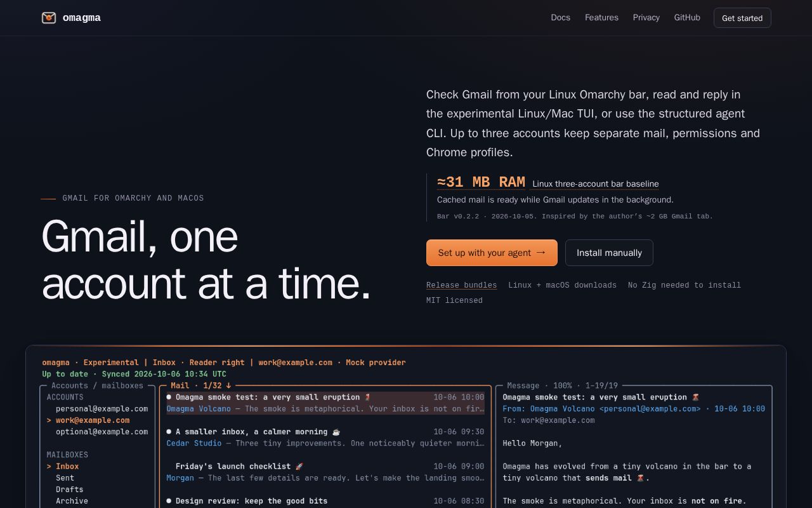Click the 10-06 09:30 timestamp

coord(459,432)
